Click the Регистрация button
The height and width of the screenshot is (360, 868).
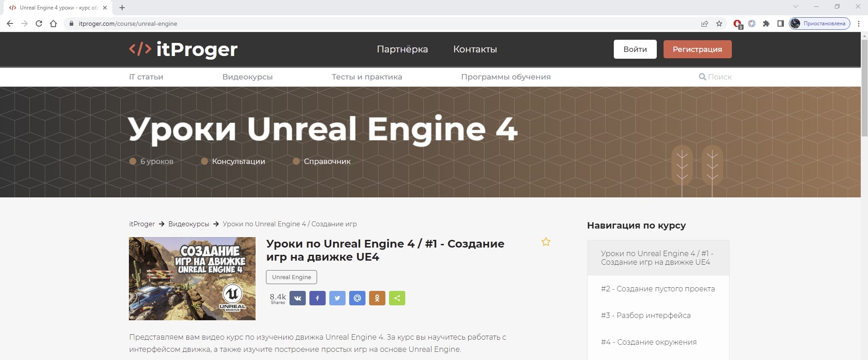[x=697, y=49]
